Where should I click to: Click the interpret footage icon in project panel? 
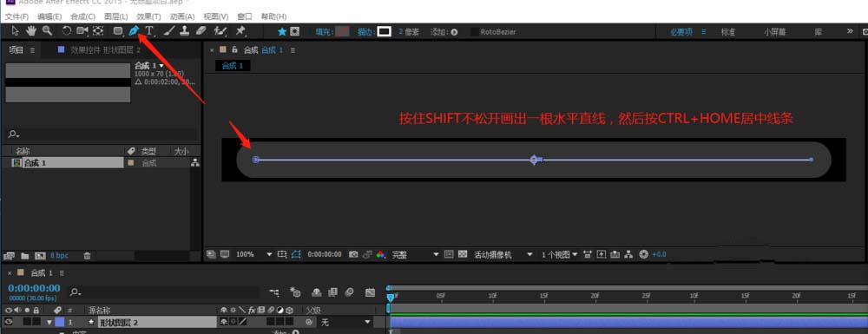[x=9, y=256]
